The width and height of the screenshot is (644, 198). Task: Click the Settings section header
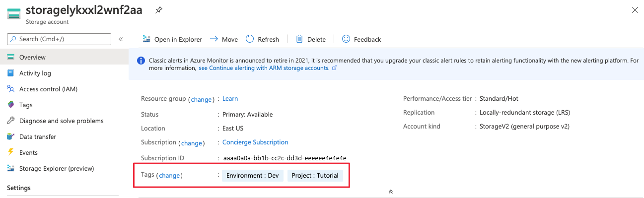(x=19, y=188)
